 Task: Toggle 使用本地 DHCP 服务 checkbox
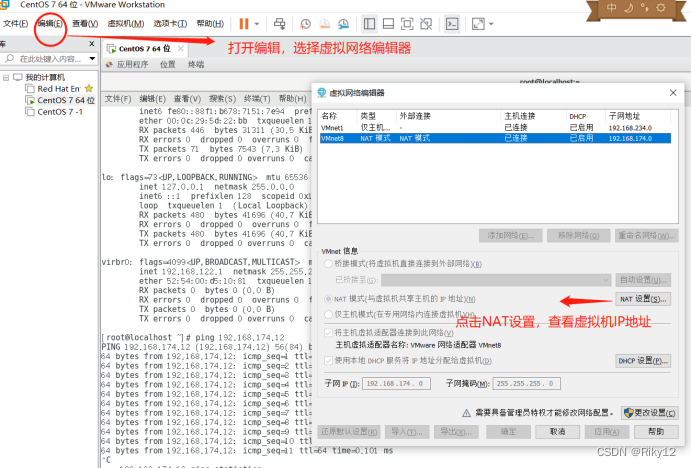click(x=328, y=360)
